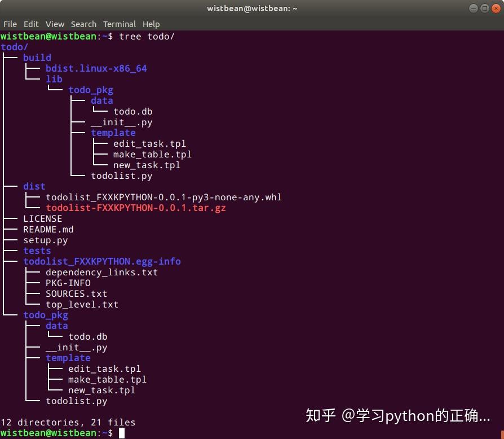
Task: Click the bdist.linux-x86_64 directory name
Action: [96, 68]
